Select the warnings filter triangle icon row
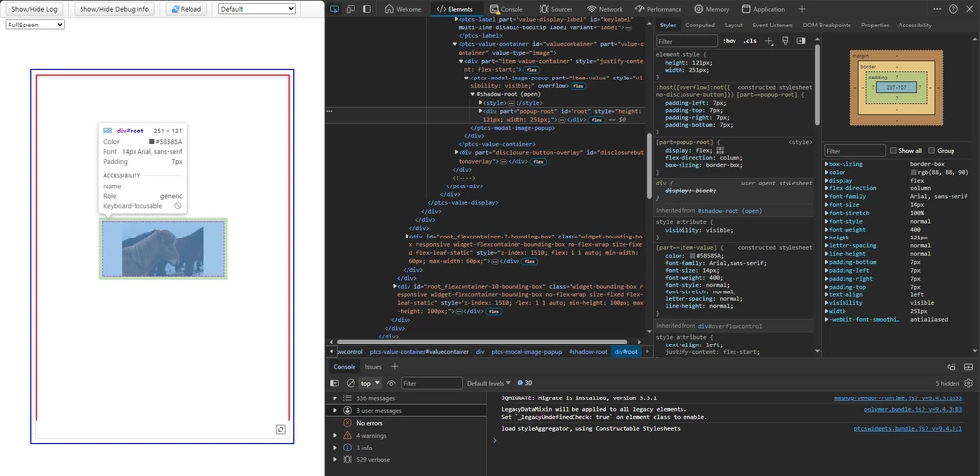This screenshot has width=980, height=476. tap(406, 436)
